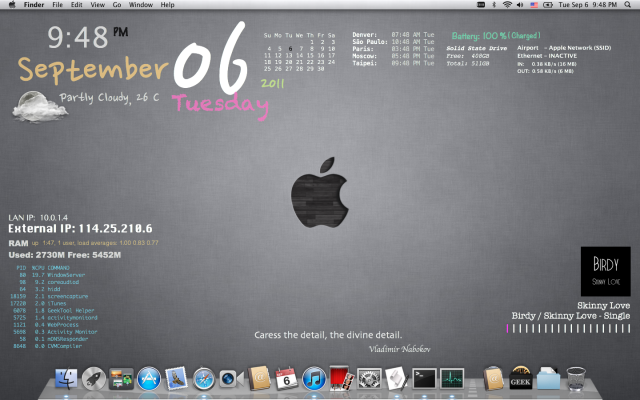Click the WindowServer process row
The height and width of the screenshot is (400, 640).
pyautogui.click(x=52, y=275)
